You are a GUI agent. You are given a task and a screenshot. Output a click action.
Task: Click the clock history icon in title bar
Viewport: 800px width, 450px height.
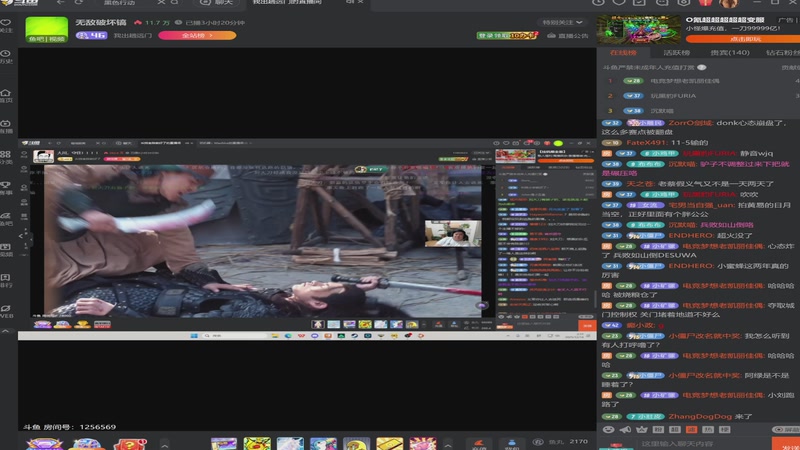(598, 2)
